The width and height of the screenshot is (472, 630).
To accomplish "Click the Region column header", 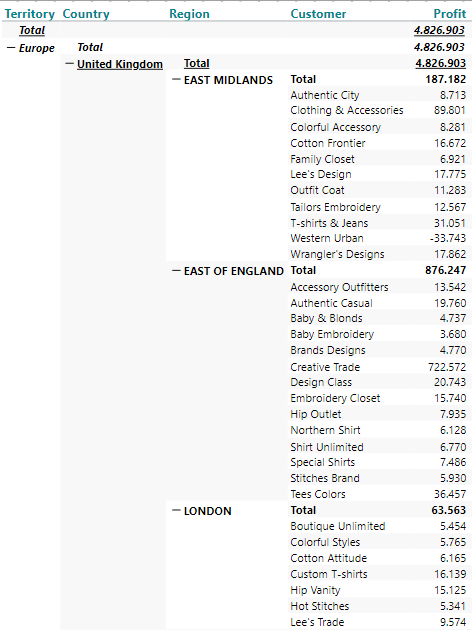I will (x=189, y=14).
